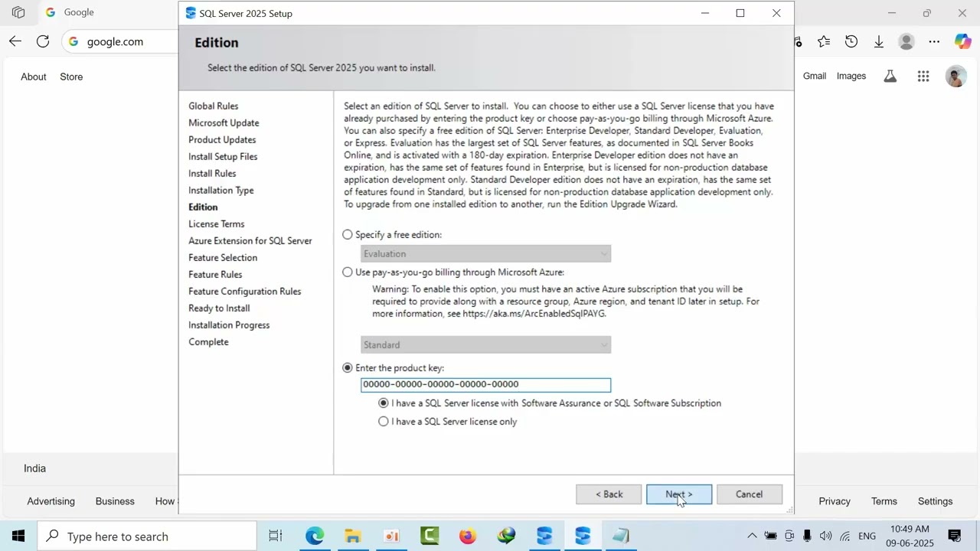Click the Windows taskbar search box
The image size is (980, 551).
[147, 536]
